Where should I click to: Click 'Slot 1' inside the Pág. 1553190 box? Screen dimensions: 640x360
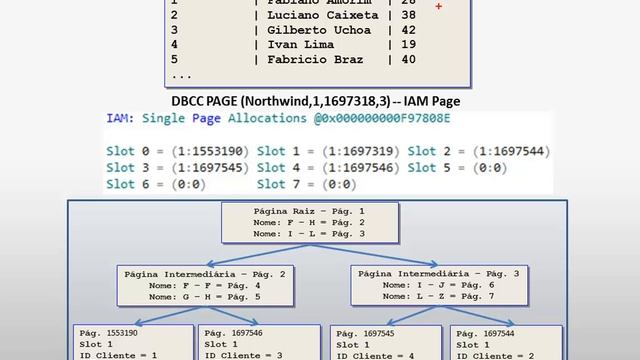[96, 344]
